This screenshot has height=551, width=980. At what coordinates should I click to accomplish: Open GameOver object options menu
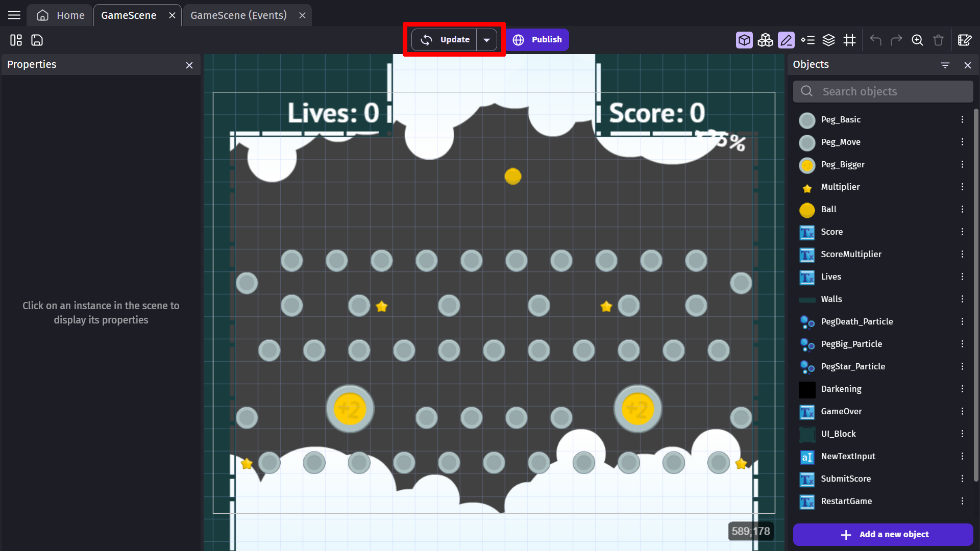962,411
